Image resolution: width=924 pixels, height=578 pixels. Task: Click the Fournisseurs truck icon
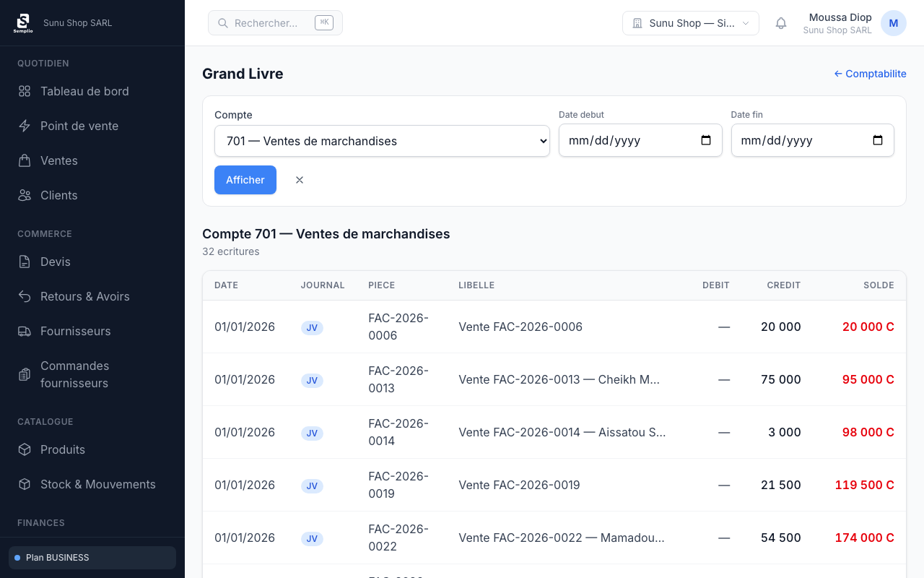[25, 331]
